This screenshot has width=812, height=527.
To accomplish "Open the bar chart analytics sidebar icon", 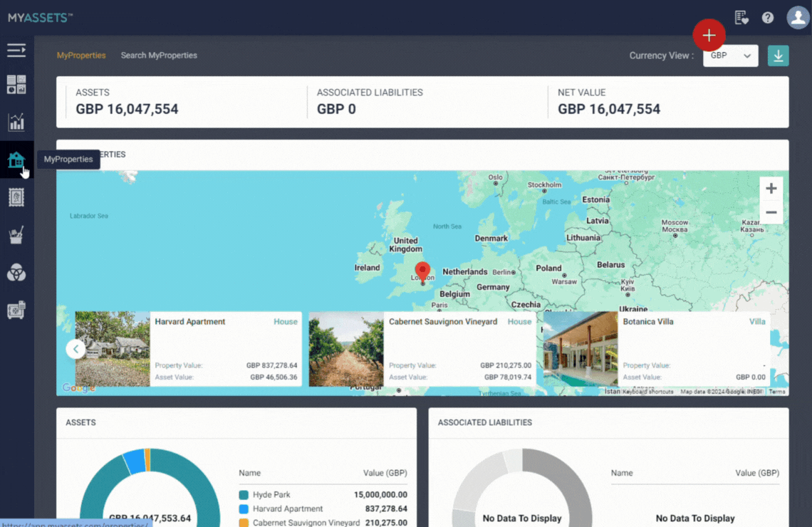I will coord(16,122).
